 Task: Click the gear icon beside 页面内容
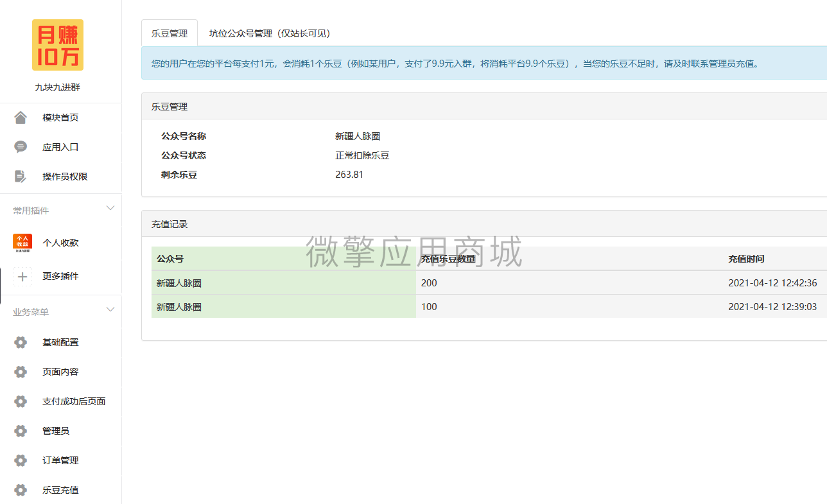click(21, 372)
